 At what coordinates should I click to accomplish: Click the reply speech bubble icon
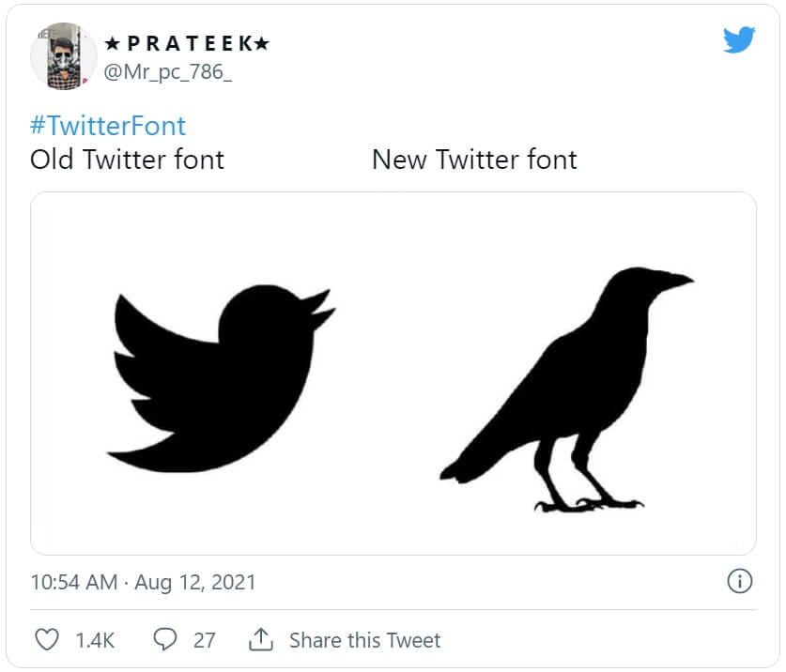(x=165, y=640)
